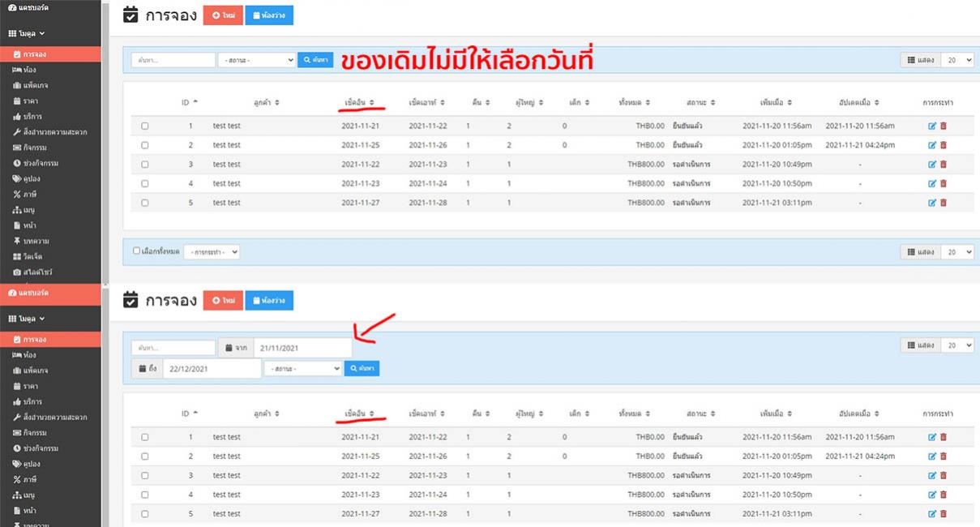Open สถานะ dropdown beside ถึง date field
980x527 pixels.
302,369
